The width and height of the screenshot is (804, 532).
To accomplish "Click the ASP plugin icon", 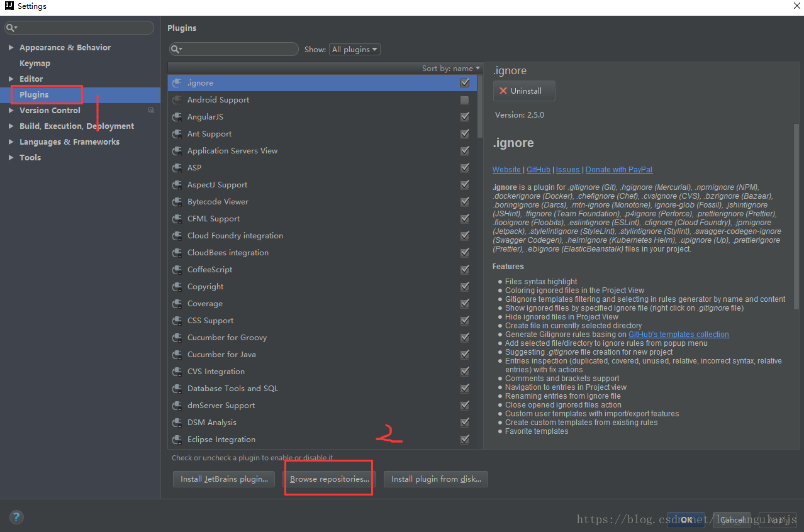I will pos(177,168).
